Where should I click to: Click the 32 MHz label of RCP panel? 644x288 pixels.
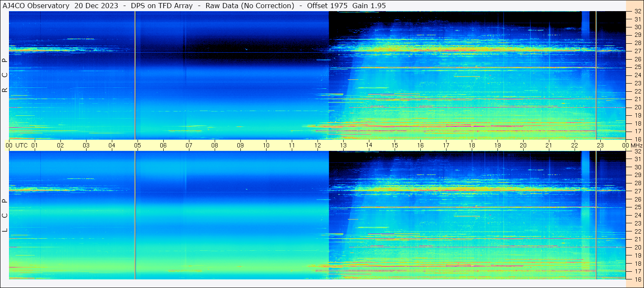(x=637, y=12)
